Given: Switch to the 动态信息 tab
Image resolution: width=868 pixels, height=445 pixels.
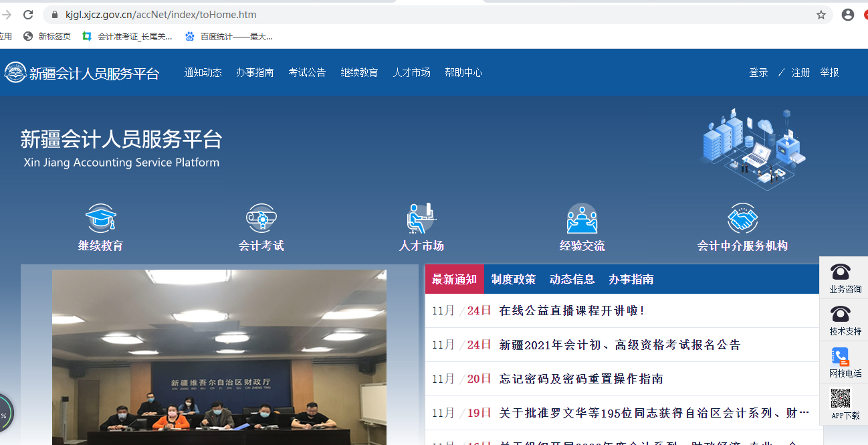Looking at the screenshot, I should [572, 280].
